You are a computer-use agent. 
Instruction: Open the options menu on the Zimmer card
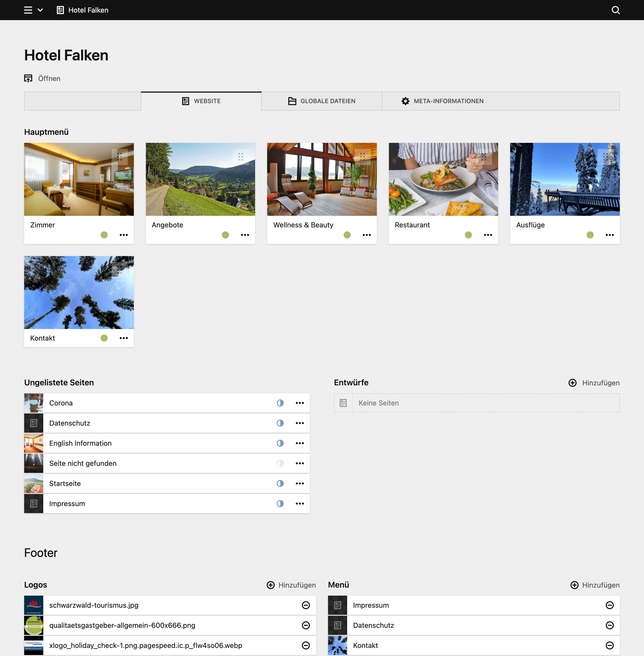tap(124, 235)
